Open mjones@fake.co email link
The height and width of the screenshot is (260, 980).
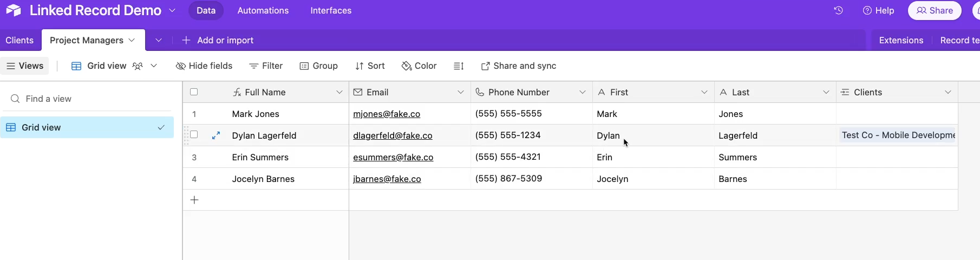tap(387, 114)
